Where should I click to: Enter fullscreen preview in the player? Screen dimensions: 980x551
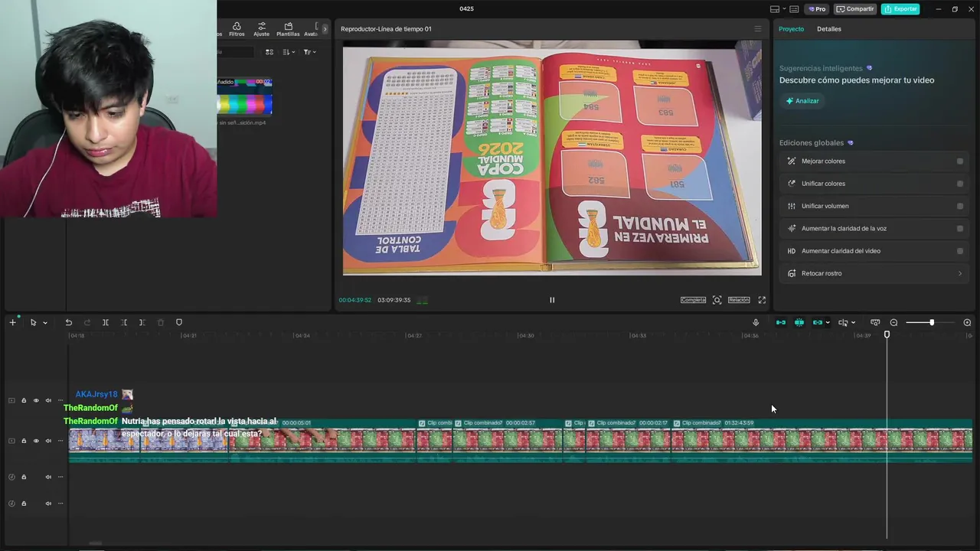[762, 300]
